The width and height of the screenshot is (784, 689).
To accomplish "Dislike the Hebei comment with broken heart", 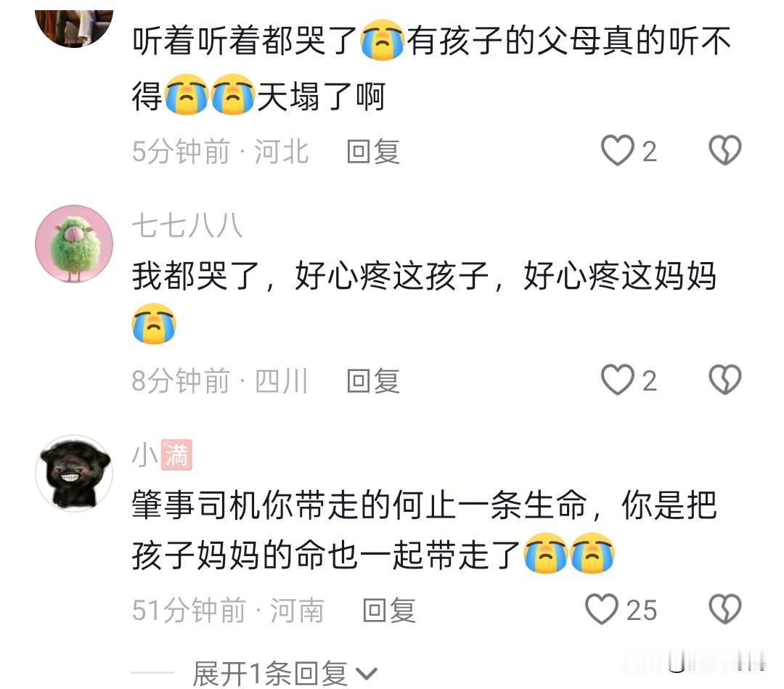I will [725, 150].
